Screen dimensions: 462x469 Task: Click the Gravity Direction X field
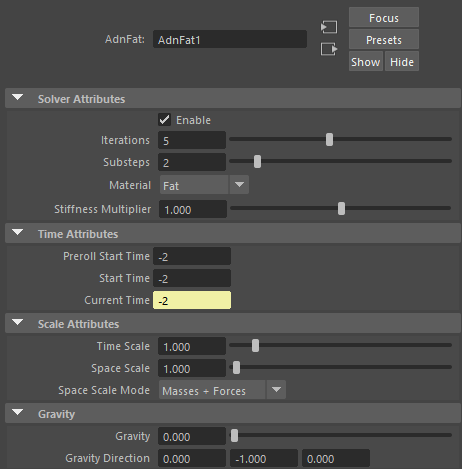[192, 458]
